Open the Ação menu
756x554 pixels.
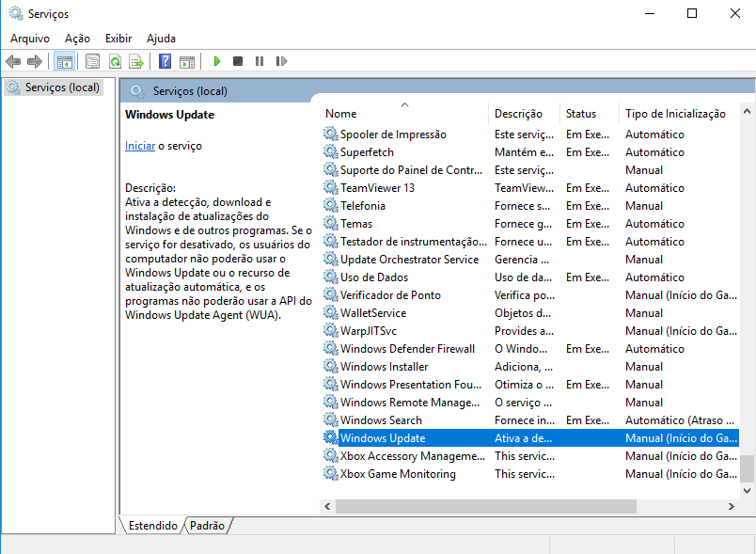78,39
